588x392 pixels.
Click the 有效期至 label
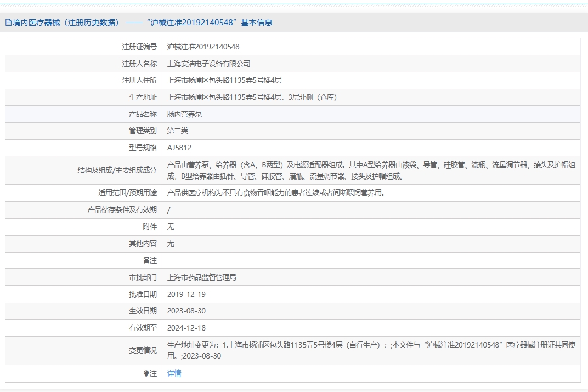click(x=143, y=328)
